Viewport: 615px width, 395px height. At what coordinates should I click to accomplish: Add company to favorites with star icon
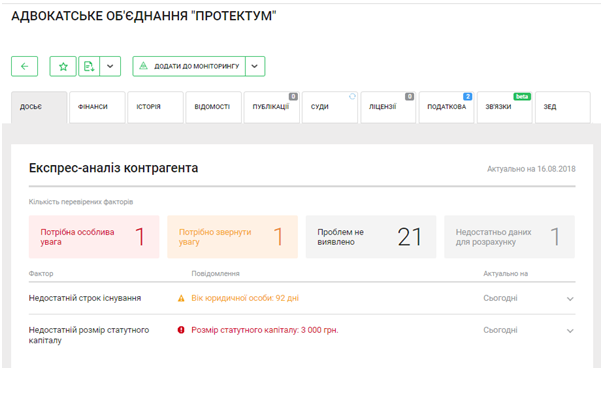[63, 66]
